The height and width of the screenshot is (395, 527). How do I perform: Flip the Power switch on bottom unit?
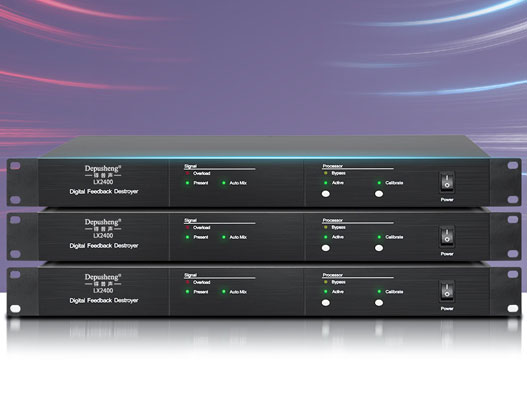point(447,291)
